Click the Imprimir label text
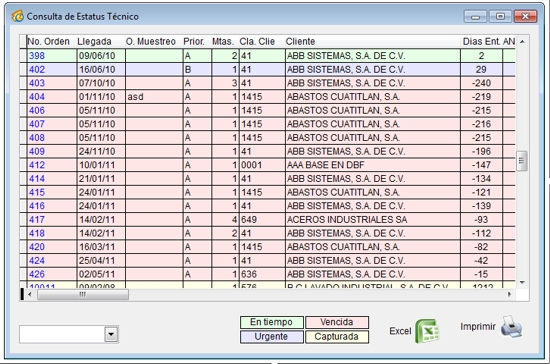This screenshot has width=550, height=364. pyautogui.click(x=478, y=326)
